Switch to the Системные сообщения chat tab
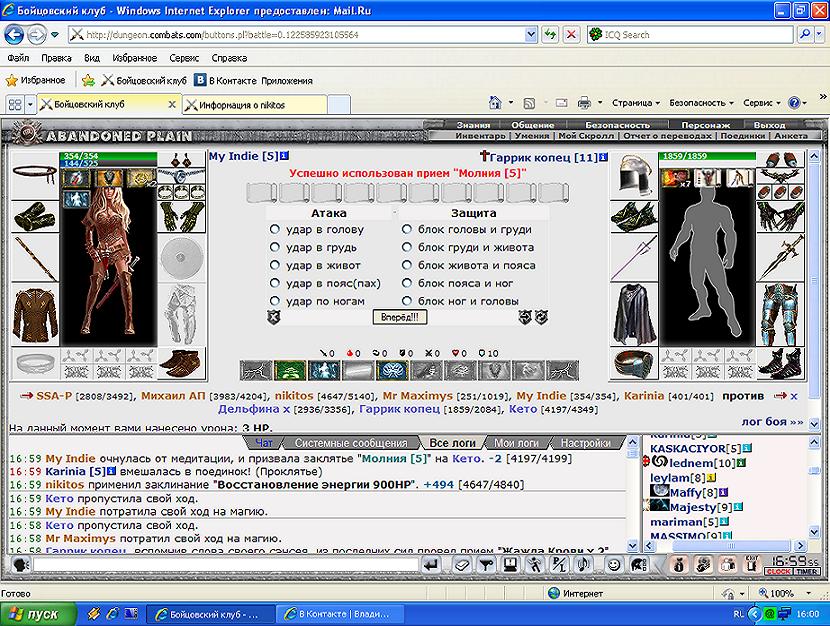 351,443
